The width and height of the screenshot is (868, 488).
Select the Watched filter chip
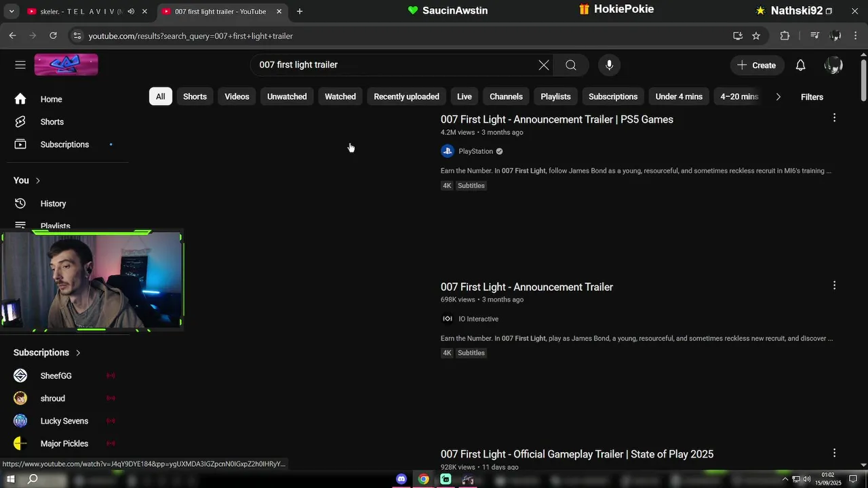(340, 96)
